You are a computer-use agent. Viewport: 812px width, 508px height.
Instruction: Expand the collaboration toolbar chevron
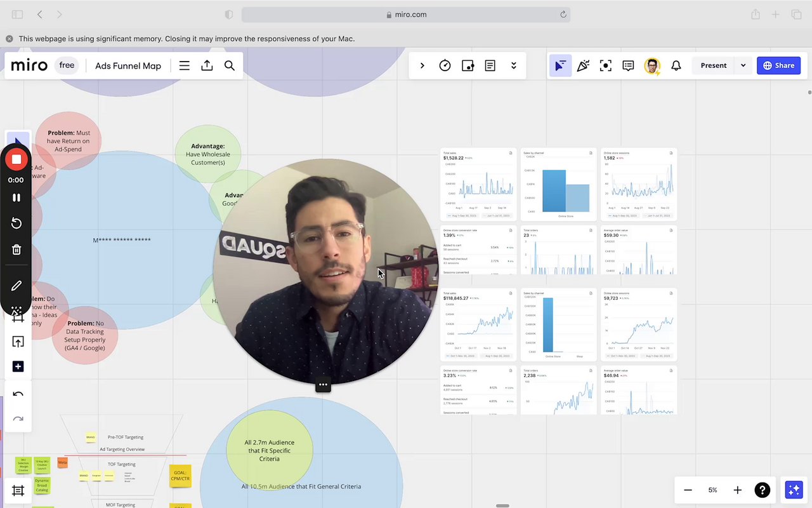[x=422, y=65]
